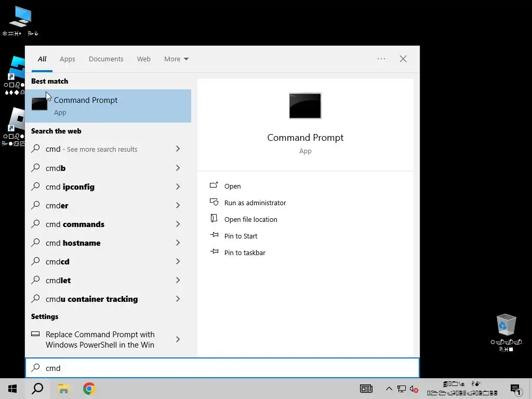Screen dimensions: 532x399
Task: Select the 'cmdlet' web suggestion
Action: click(x=108, y=280)
